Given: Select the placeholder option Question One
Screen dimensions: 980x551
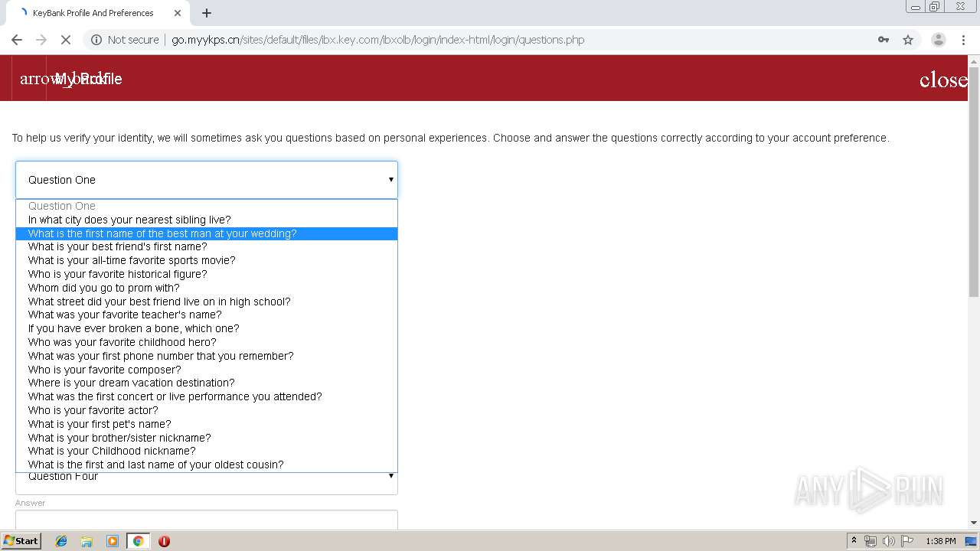Looking at the screenshot, I should [207, 206].
